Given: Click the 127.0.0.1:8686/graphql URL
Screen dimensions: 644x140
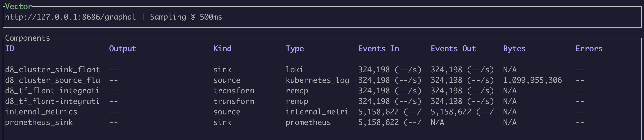Looking at the screenshot, I should click(x=70, y=17).
